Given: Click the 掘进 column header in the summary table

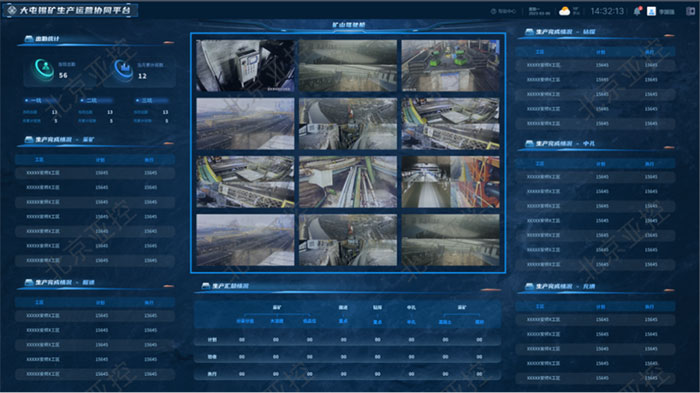Looking at the screenshot, I should [343, 307].
